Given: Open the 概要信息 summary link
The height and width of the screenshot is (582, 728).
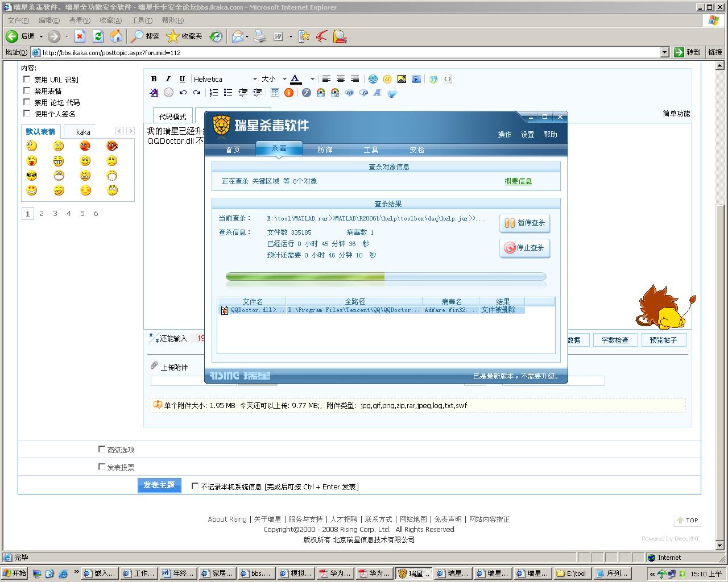Looking at the screenshot, I should 518,181.
